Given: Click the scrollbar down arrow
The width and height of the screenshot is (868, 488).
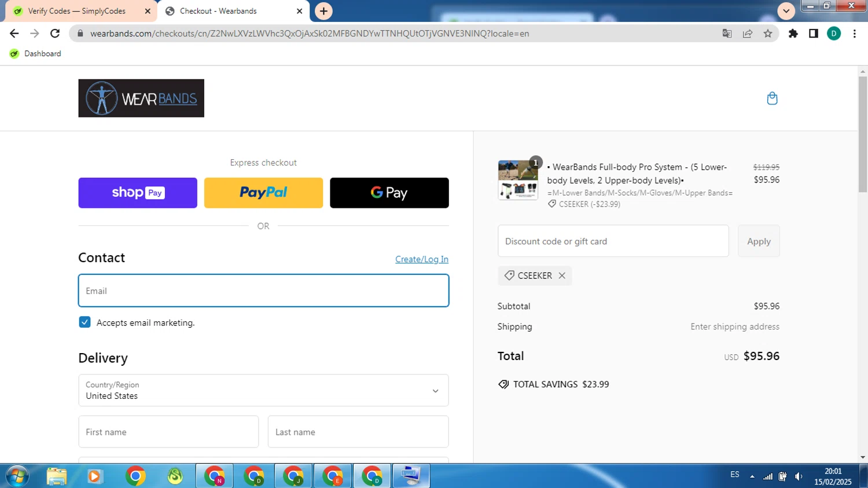Looking at the screenshot, I should pyautogui.click(x=863, y=457).
